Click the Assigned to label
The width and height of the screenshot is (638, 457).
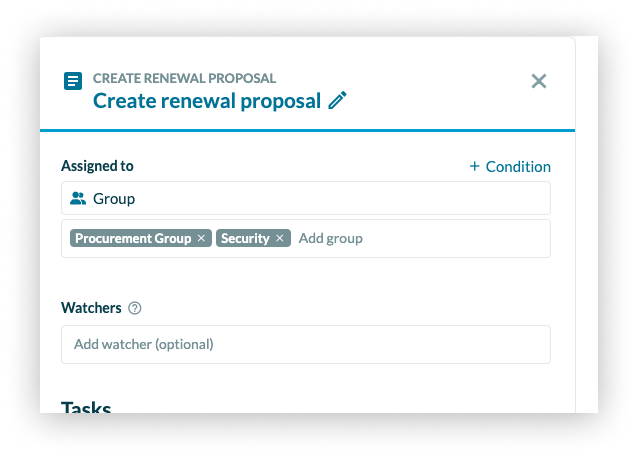(97, 166)
